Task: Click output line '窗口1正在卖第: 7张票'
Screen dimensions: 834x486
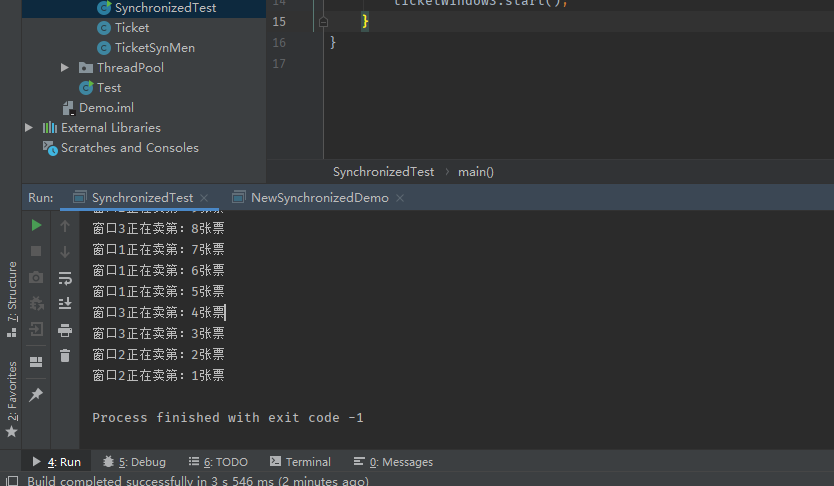Action: (x=159, y=249)
